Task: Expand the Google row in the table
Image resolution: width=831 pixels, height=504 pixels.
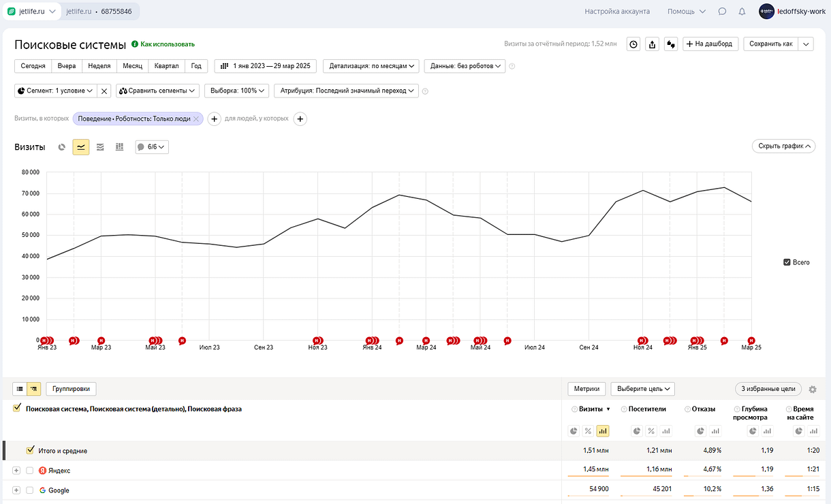Action: (x=16, y=490)
